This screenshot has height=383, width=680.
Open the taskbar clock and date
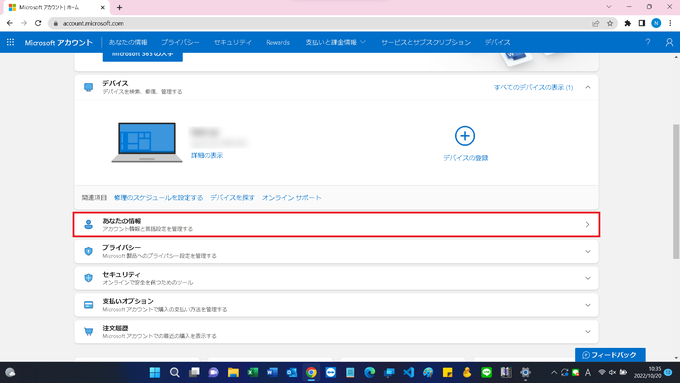648,372
